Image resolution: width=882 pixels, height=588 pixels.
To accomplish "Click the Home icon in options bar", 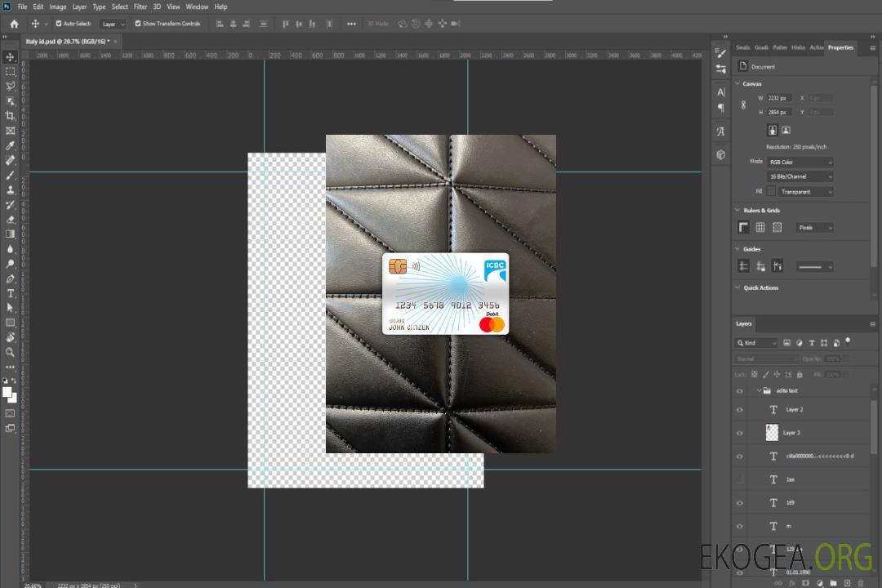I will pos(14,24).
